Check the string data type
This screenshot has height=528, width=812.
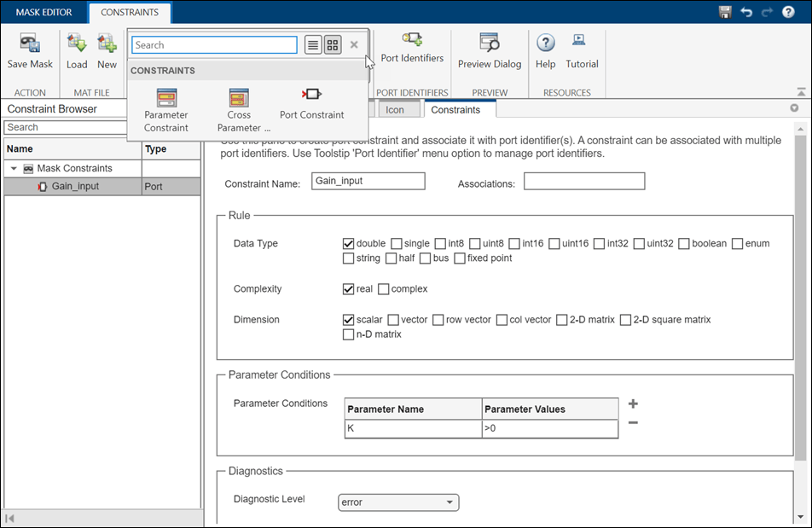(348, 258)
